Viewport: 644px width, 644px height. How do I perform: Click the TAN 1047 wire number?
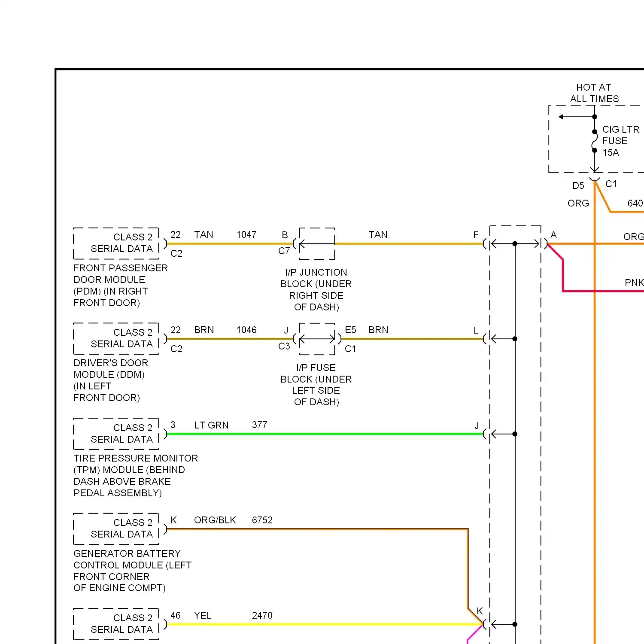tap(246, 234)
